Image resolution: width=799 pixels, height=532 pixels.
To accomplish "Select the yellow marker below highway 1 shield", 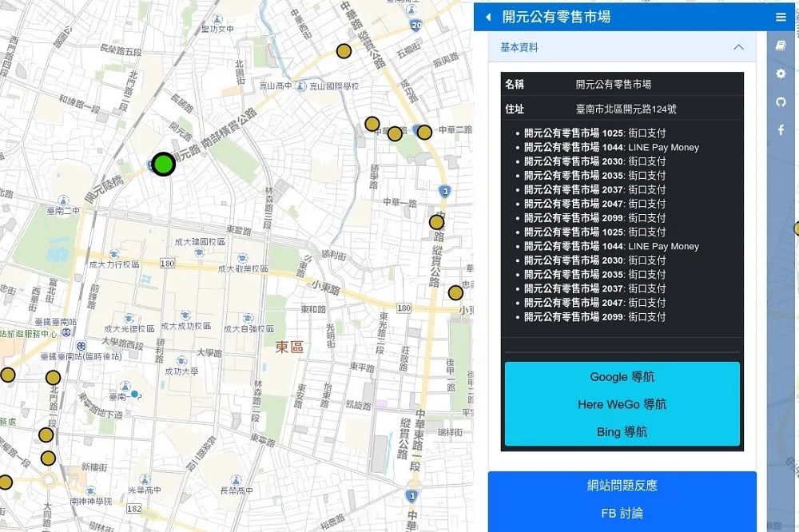I will [437, 222].
